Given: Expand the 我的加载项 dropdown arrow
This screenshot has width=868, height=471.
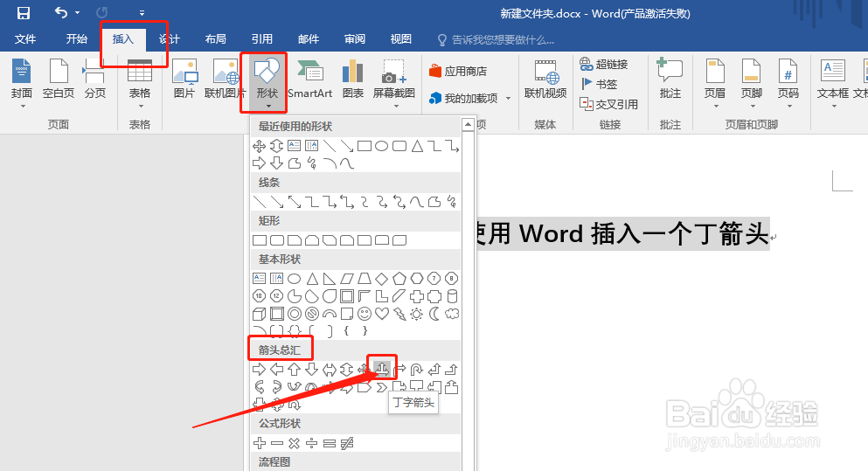Looking at the screenshot, I should (508, 99).
